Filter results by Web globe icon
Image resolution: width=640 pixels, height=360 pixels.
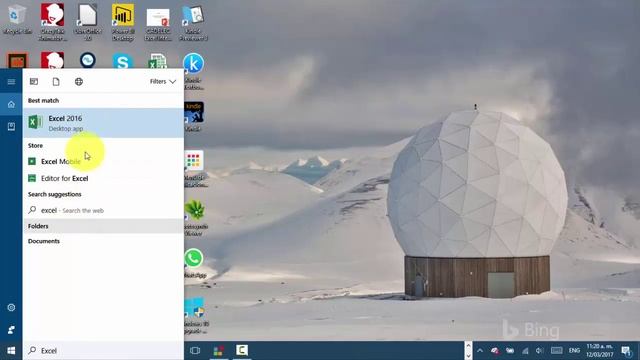point(79,82)
